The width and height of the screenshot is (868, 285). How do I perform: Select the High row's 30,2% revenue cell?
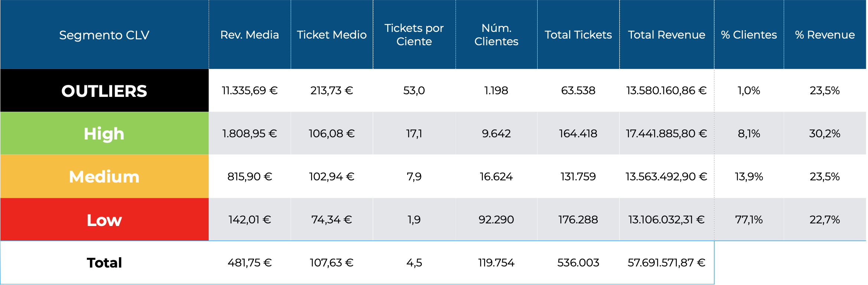pos(825,134)
